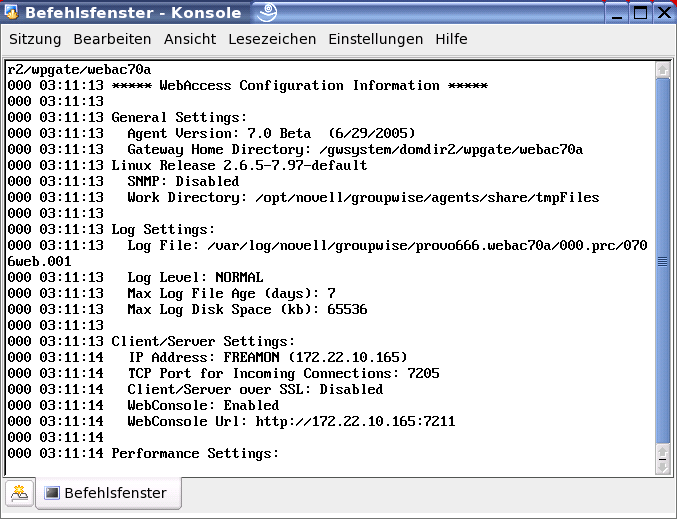Open the Hilfe menu
This screenshot has width=677, height=519.
(x=451, y=39)
